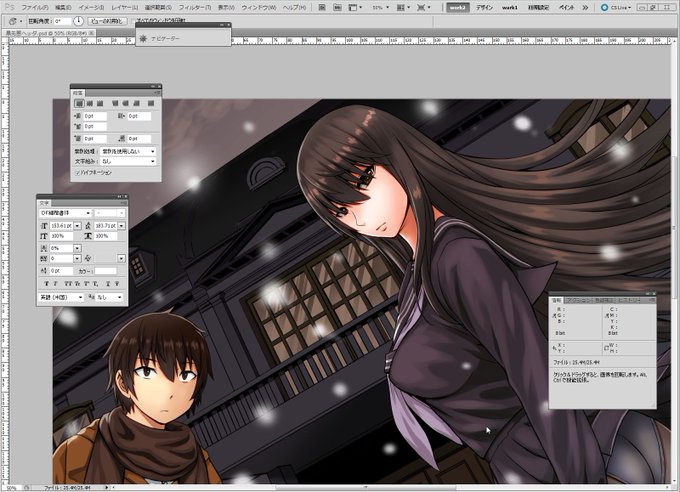The image size is (680, 492).
Task: Open the レイヤー (Layer) menu
Action: click(124, 7)
